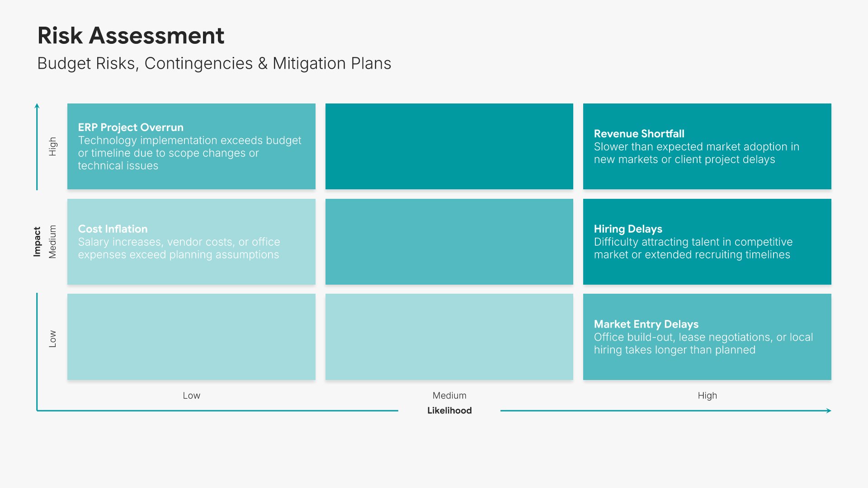Click the Market Entry Delays box
The image size is (868, 488).
tap(707, 337)
